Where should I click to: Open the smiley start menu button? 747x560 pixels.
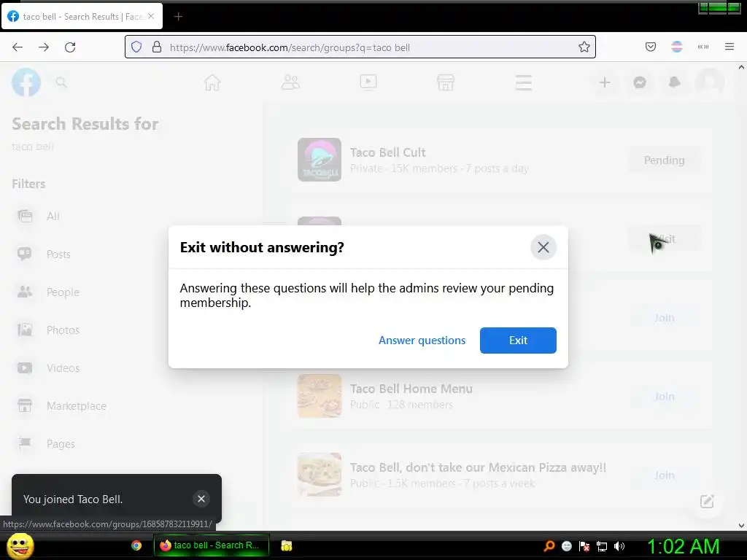click(20, 545)
